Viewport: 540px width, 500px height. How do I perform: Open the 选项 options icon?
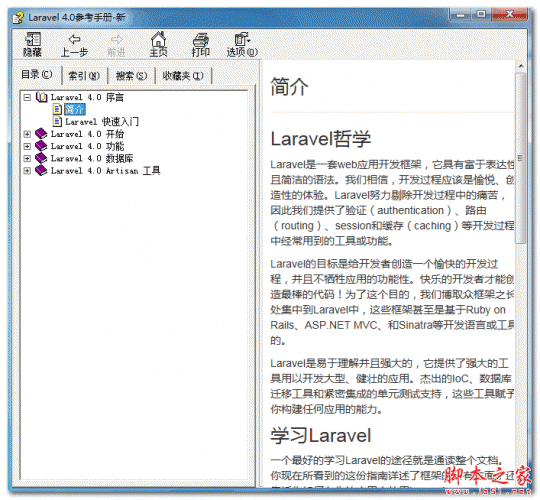[x=242, y=39]
